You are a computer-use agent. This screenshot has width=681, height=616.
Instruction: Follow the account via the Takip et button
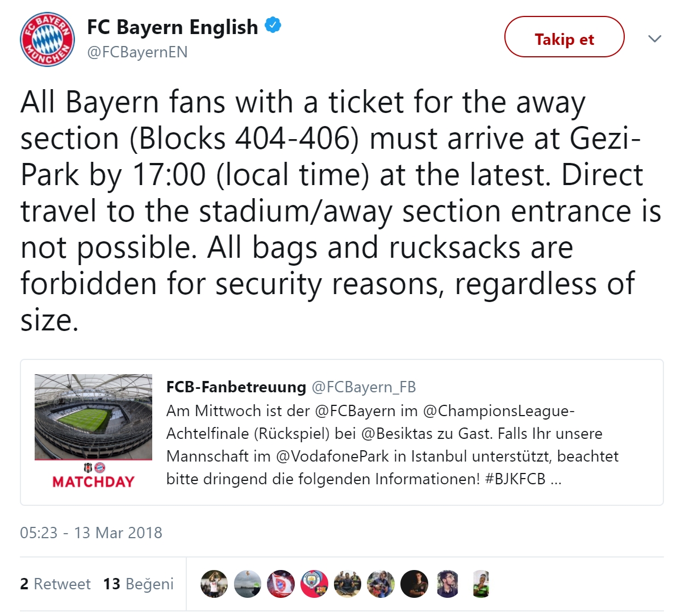(x=563, y=37)
